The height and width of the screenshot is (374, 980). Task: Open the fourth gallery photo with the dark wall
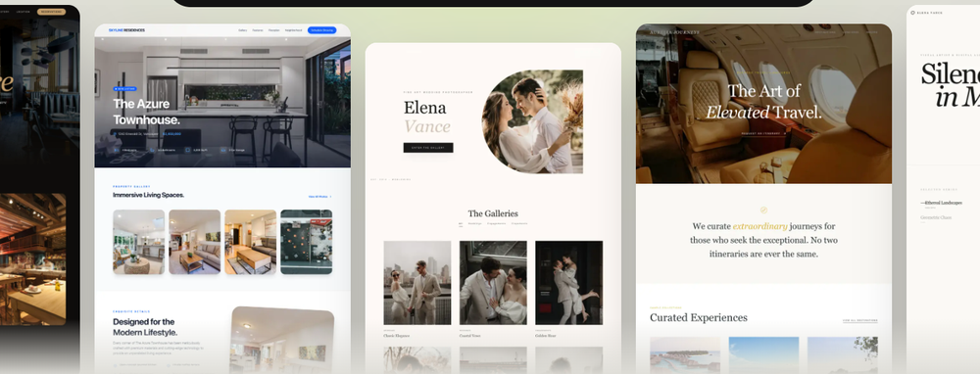tap(306, 242)
